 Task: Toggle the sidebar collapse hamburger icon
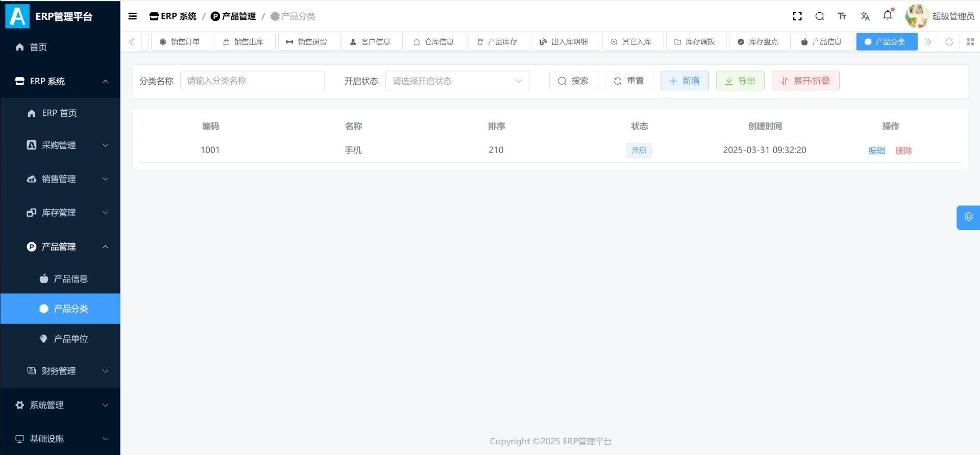point(133,16)
